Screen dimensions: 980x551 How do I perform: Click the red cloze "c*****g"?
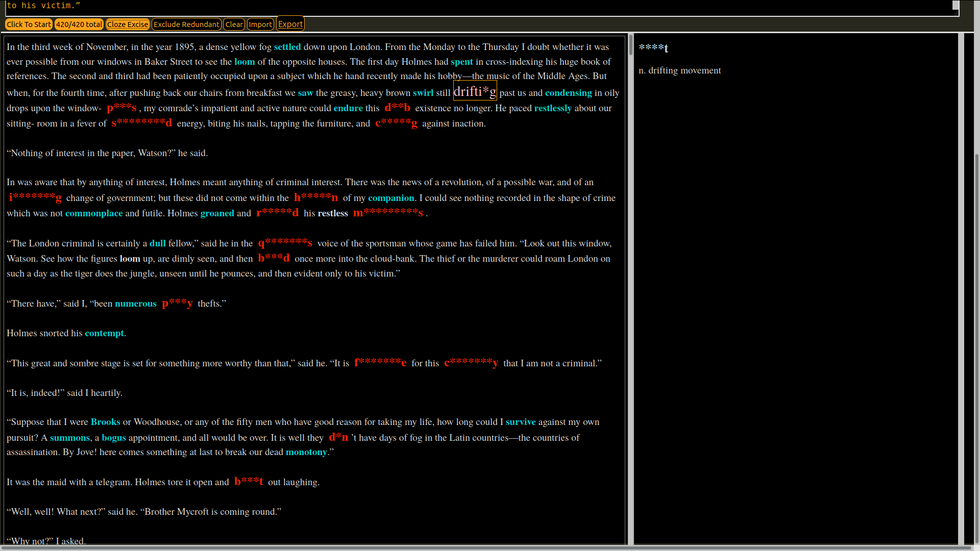[x=396, y=123]
